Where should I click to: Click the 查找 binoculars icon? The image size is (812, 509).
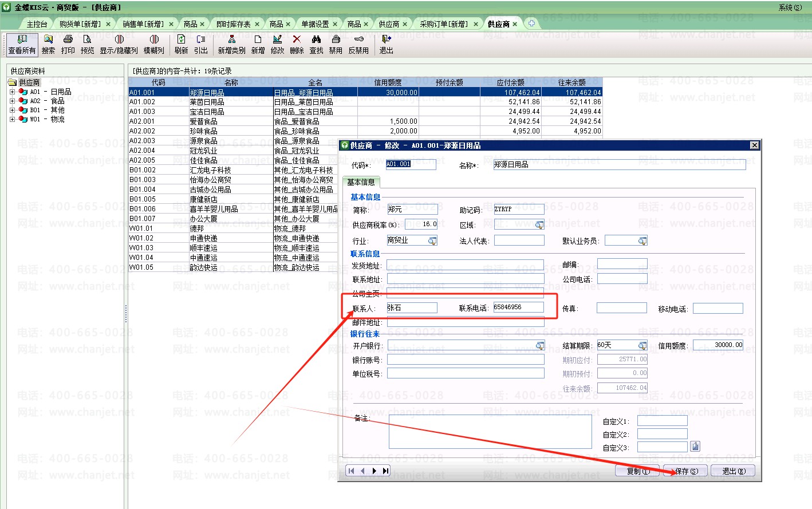pos(316,44)
